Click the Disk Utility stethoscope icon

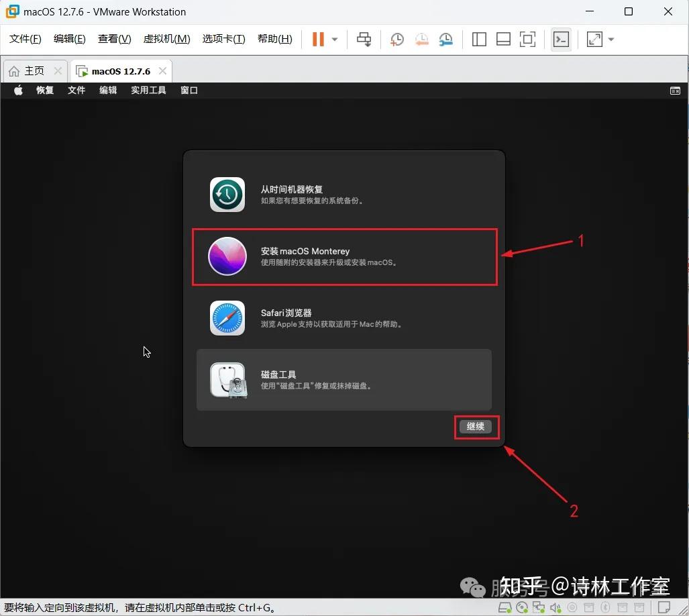pos(228,380)
